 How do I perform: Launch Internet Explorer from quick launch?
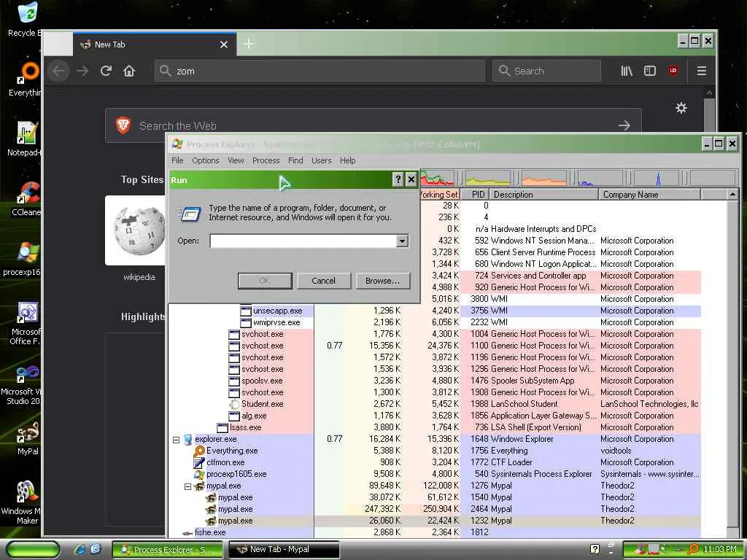[x=80, y=550]
